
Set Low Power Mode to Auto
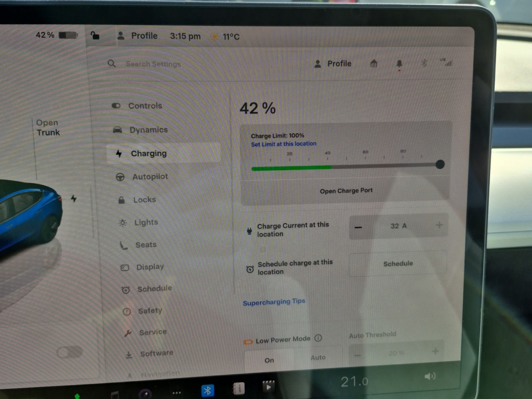pos(318,357)
